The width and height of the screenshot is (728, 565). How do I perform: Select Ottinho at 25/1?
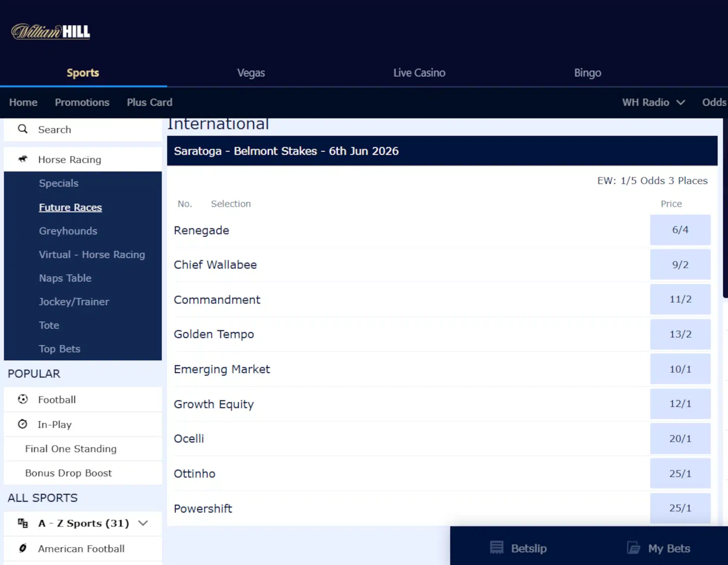[680, 473]
